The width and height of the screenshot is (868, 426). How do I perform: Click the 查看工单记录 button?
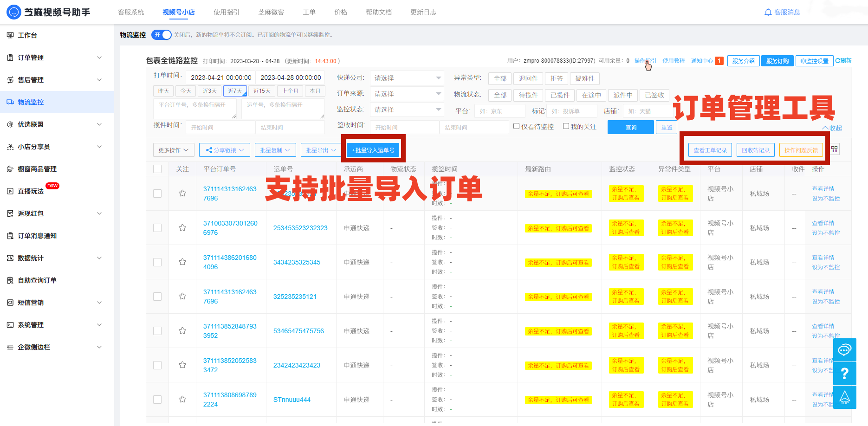coord(710,150)
